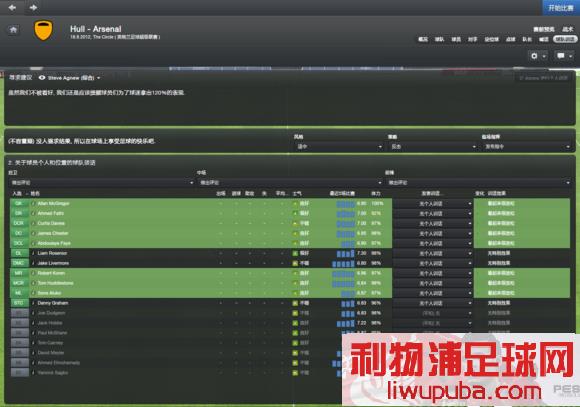Open player Jake Livermore's name link
The image size is (580, 407).
click(53, 263)
